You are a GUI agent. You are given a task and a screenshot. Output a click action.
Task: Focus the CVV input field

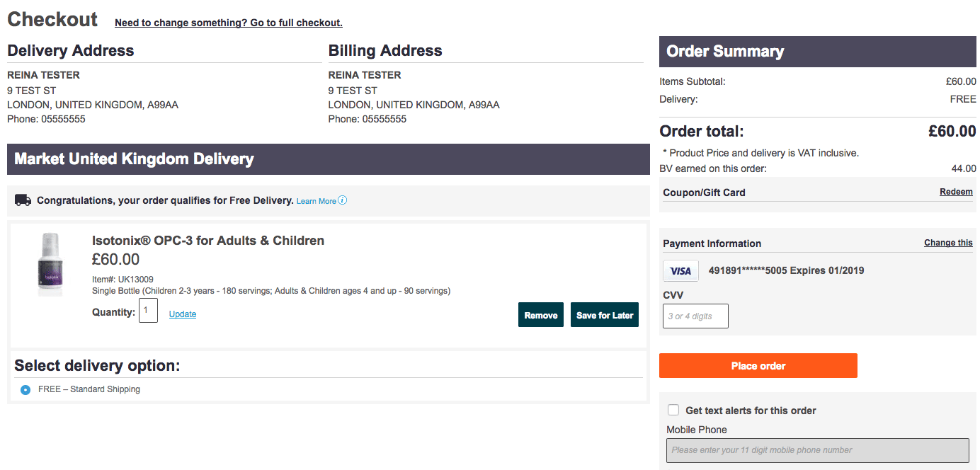pos(695,316)
